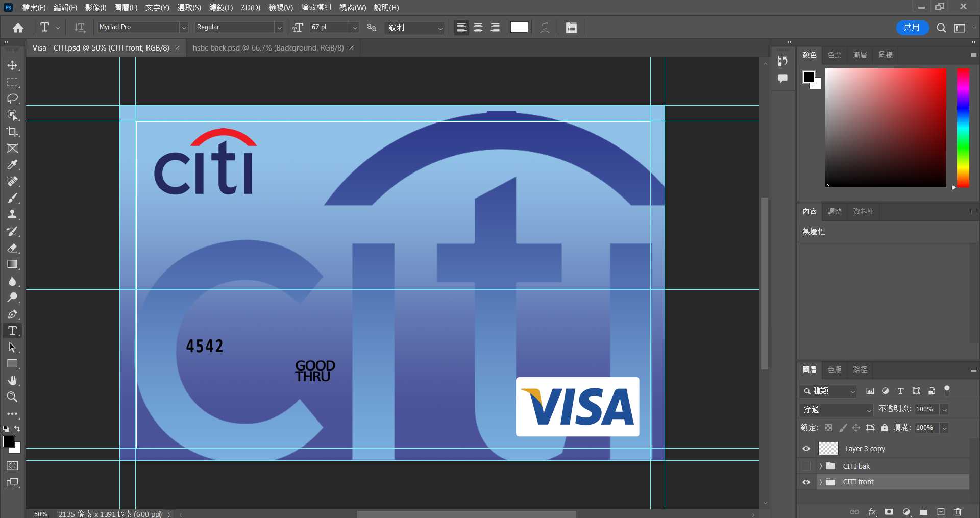Expand the CITI bak group
Image resolution: width=980 pixels, height=518 pixels.
[x=821, y=466]
